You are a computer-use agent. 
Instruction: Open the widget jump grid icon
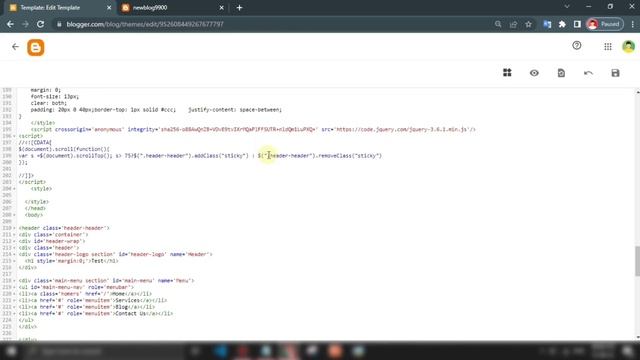coord(507,73)
